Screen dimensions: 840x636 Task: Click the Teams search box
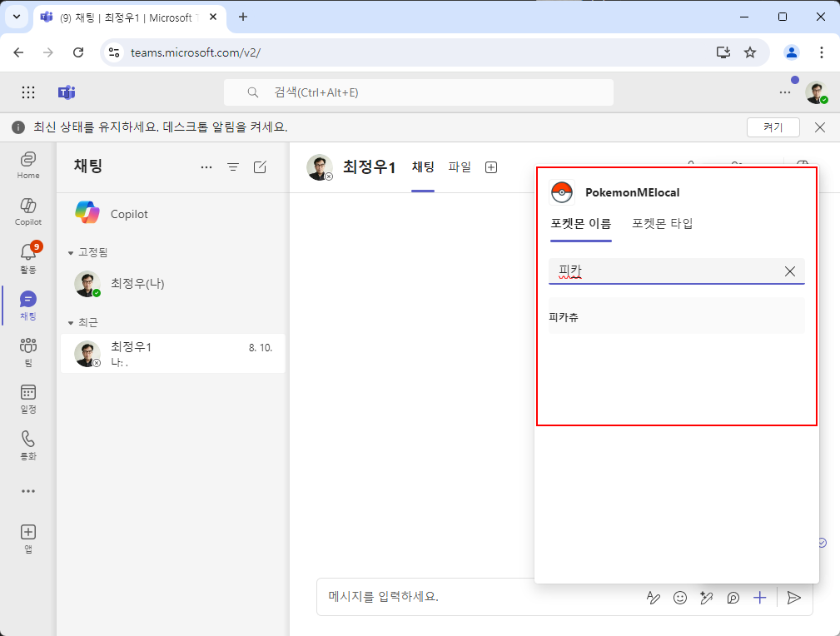[x=419, y=92]
